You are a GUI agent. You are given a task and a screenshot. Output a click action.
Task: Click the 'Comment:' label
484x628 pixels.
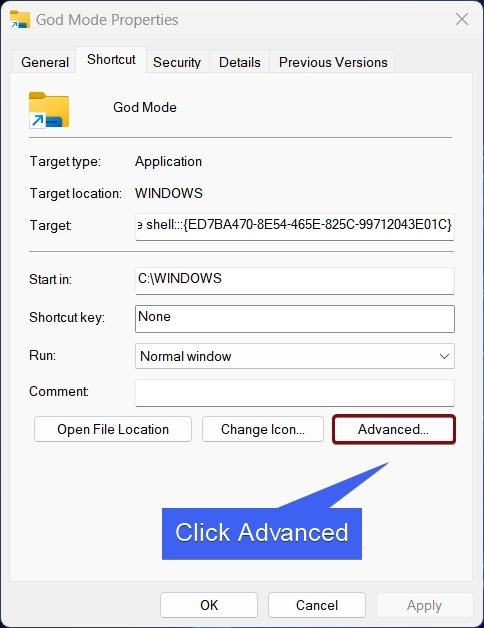pos(59,391)
